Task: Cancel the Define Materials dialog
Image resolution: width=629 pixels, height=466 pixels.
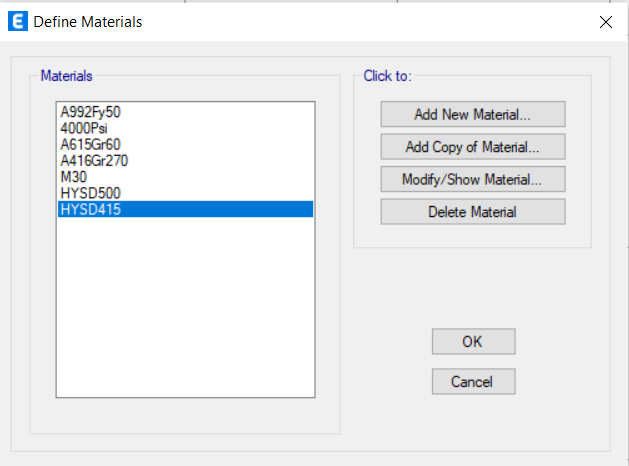Action: tap(474, 382)
